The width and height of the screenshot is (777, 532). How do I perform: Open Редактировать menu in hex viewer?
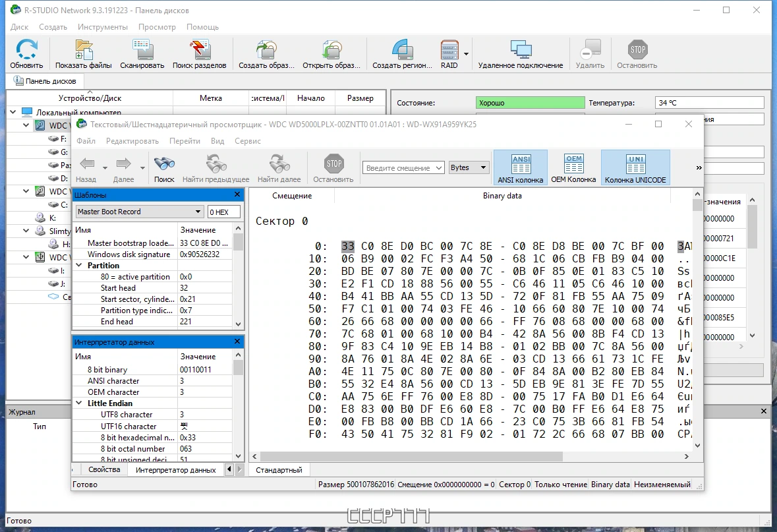132,141
